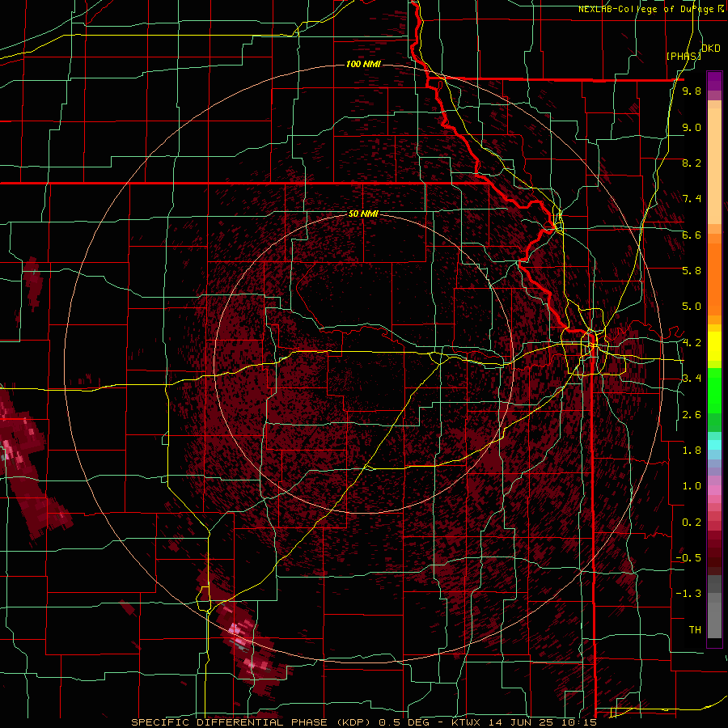
Task: Select the TH threshold label on scale
Action: [695, 630]
